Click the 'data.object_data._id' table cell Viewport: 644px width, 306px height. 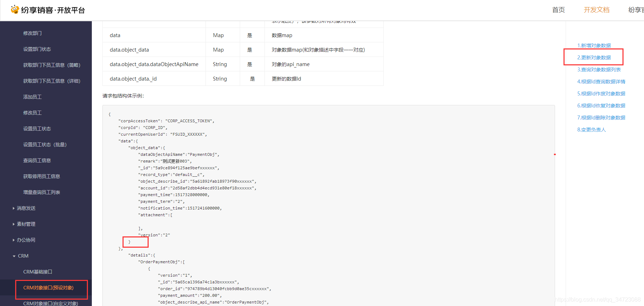pyautogui.click(x=154, y=79)
